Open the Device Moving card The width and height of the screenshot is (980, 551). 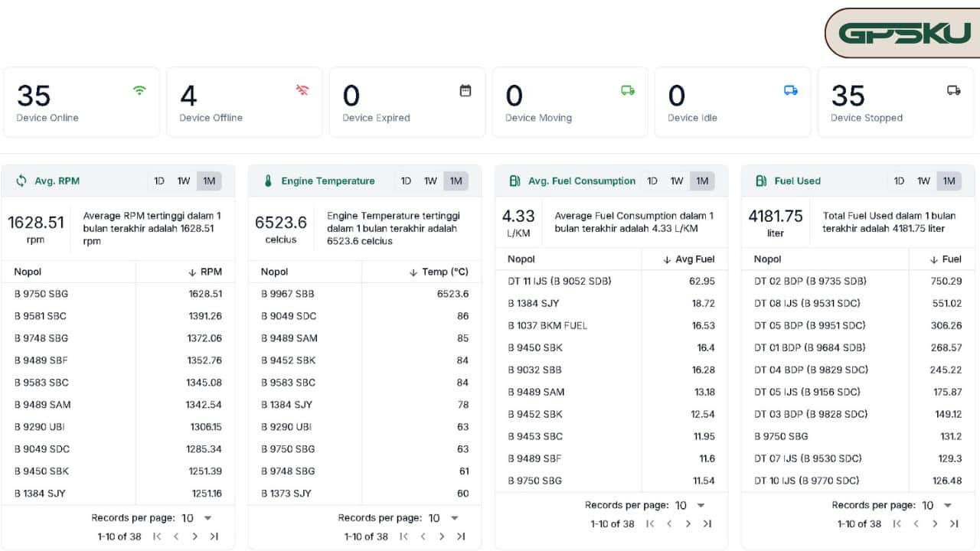pyautogui.click(x=570, y=102)
